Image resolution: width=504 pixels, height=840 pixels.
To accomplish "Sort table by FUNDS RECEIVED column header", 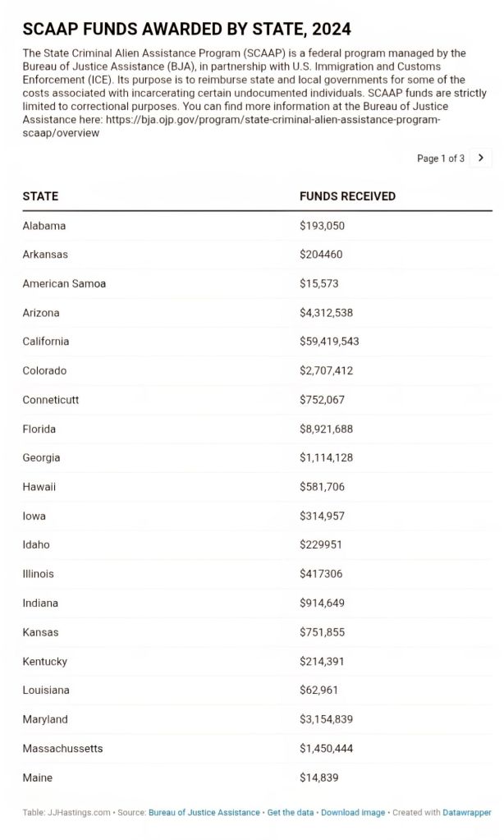I will coord(347,196).
